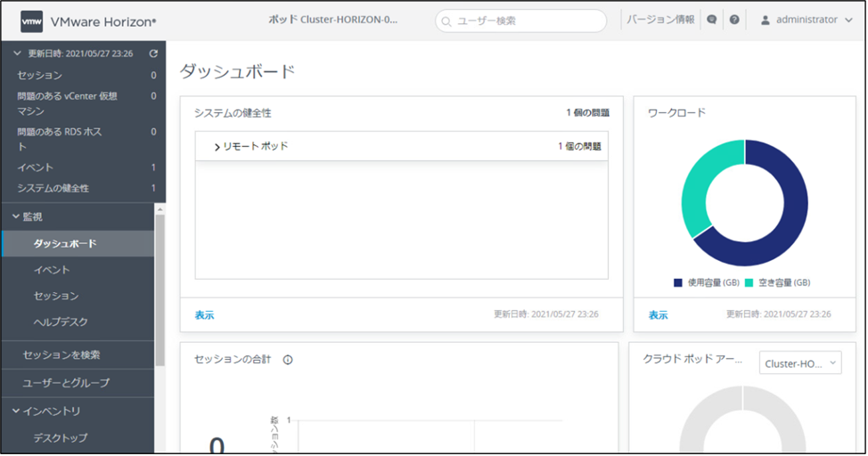
Task: Click the sidebar vertical scrollbar
Action: pos(160,285)
